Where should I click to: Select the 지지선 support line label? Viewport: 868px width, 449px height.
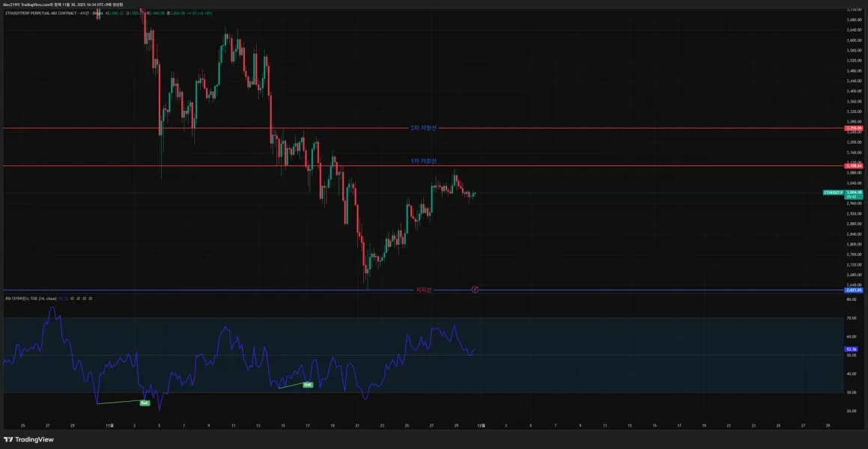click(x=423, y=290)
